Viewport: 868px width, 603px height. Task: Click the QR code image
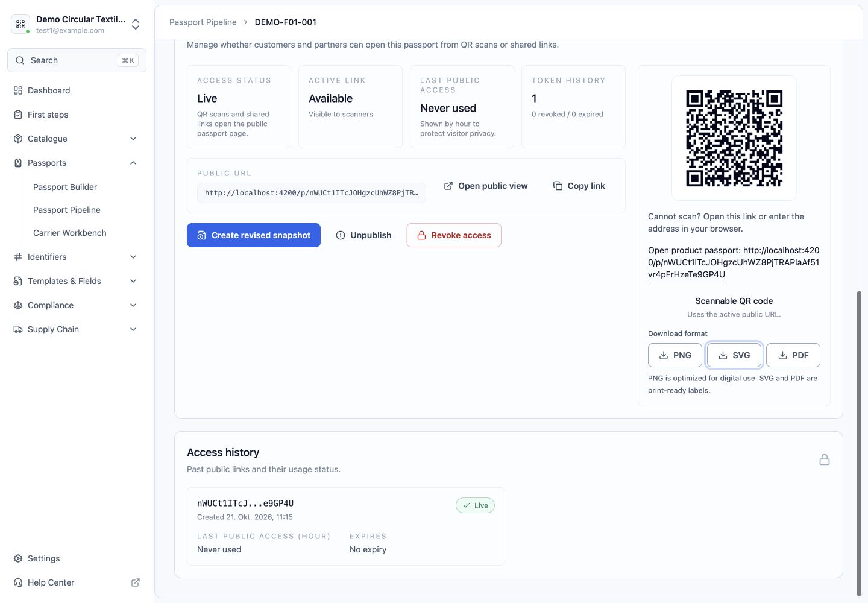pyautogui.click(x=734, y=138)
